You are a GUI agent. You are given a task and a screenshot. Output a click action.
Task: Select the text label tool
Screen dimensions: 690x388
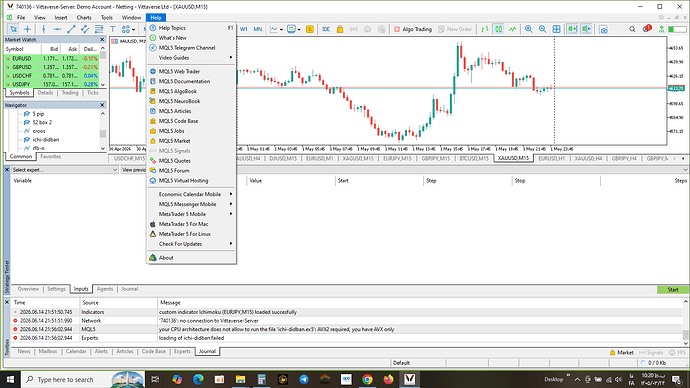coord(113,29)
